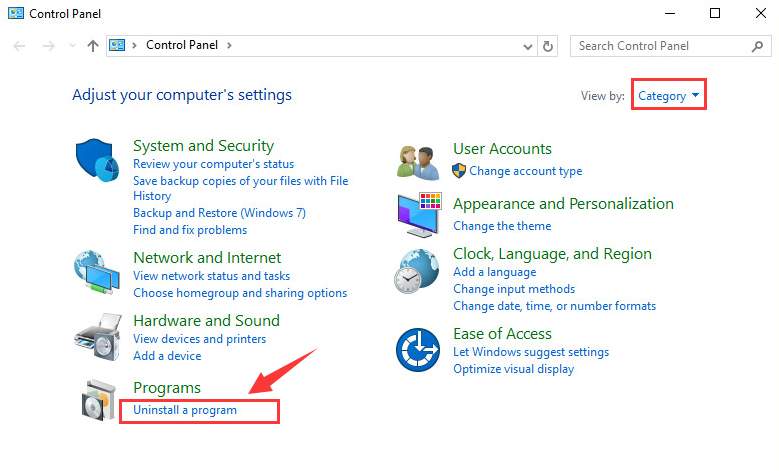Image resolution: width=779 pixels, height=471 pixels.
Task: Open Save backup copies with File History
Action: pyautogui.click(x=240, y=188)
